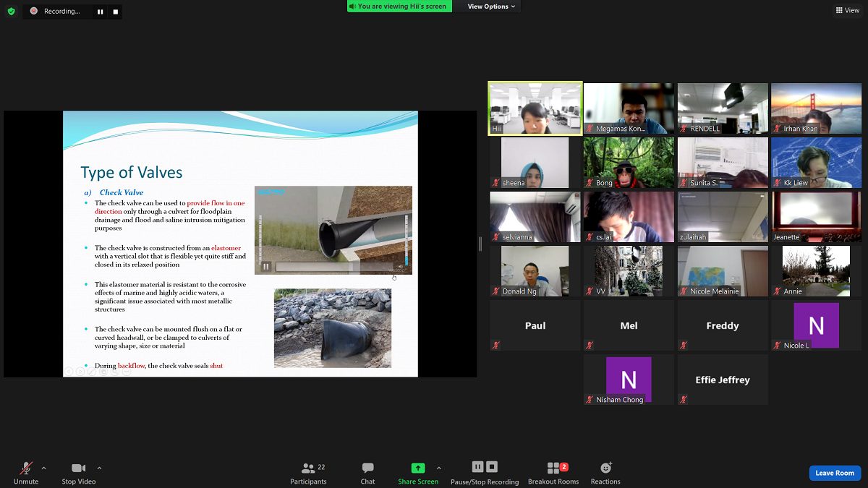This screenshot has height=488, width=868.
Task: Select Jeanette's video thumbnail
Action: pyautogui.click(x=816, y=217)
